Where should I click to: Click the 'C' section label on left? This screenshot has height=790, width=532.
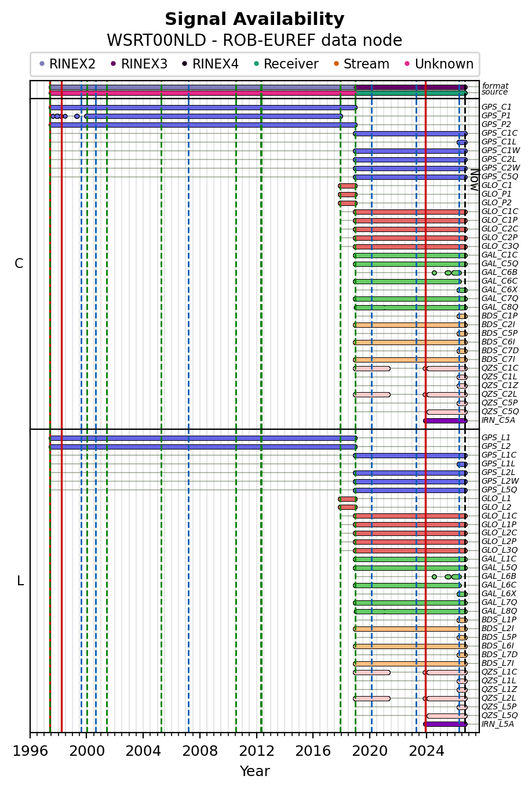(19, 264)
